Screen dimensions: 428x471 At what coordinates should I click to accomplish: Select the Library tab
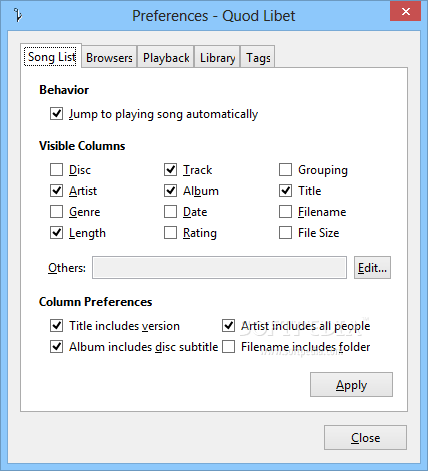[217, 57]
